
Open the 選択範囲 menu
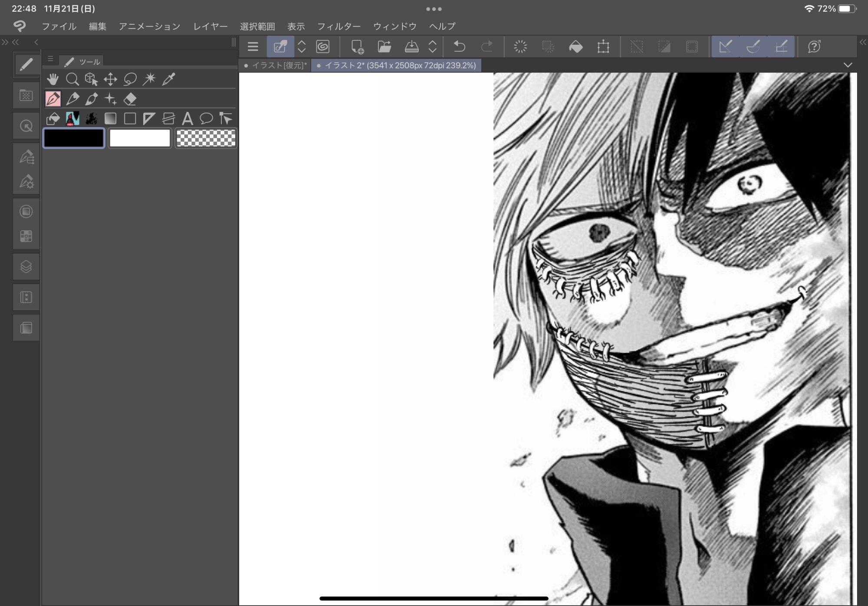coord(257,26)
